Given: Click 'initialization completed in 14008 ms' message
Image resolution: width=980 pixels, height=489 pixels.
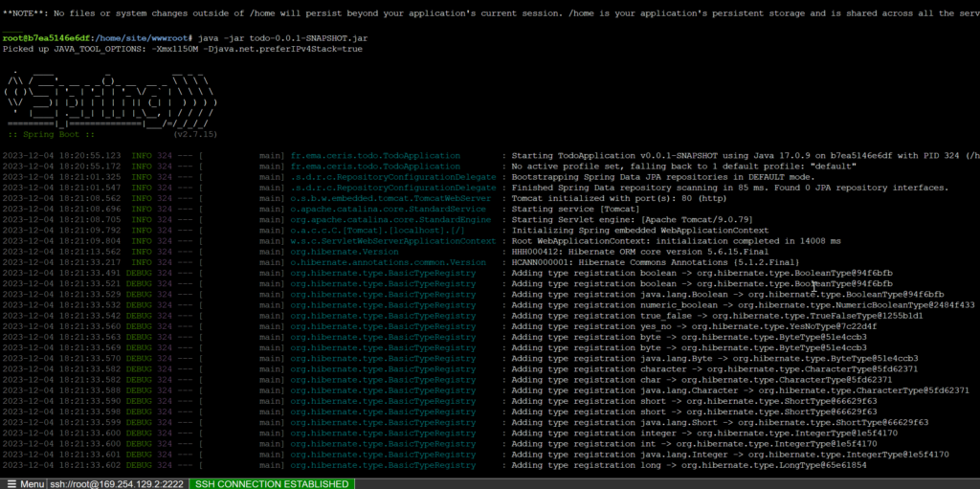Looking at the screenshot, I should 676,241.
